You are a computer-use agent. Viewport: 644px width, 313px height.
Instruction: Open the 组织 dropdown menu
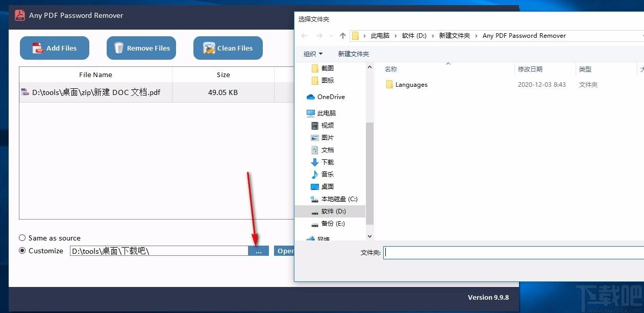point(313,54)
